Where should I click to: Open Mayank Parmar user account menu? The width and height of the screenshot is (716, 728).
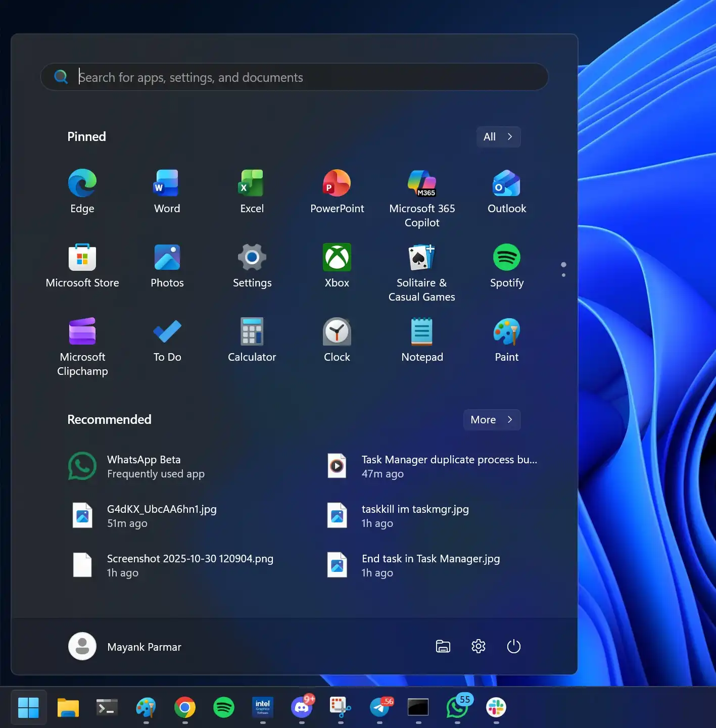(125, 647)
